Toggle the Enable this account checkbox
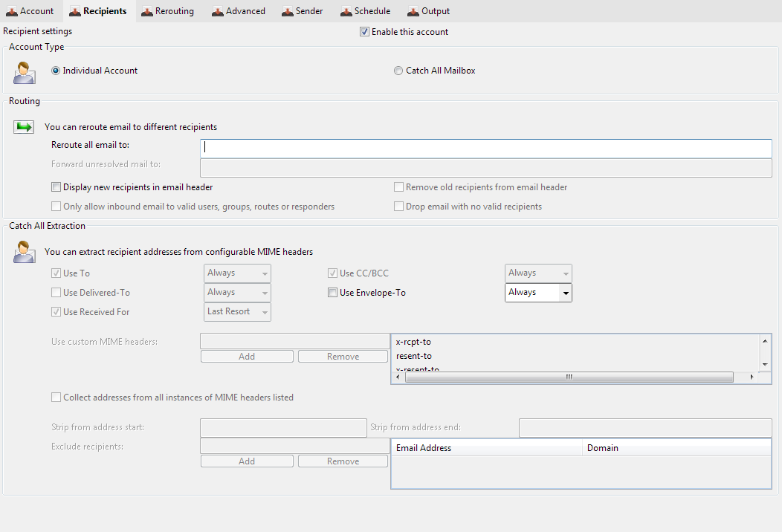Viewport: 782px width, 532px height. (x=364, y=32)
